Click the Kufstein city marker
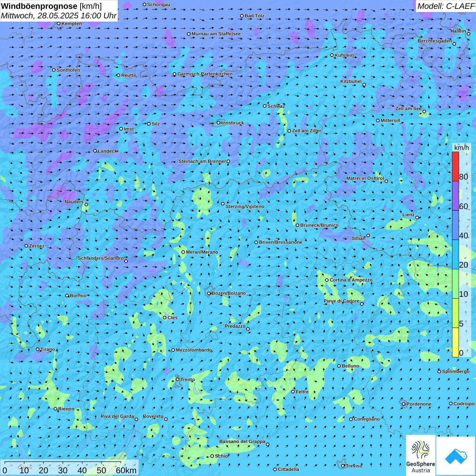Image resolution: width=476 pixels, height=476 pixels. pos(332,55)
